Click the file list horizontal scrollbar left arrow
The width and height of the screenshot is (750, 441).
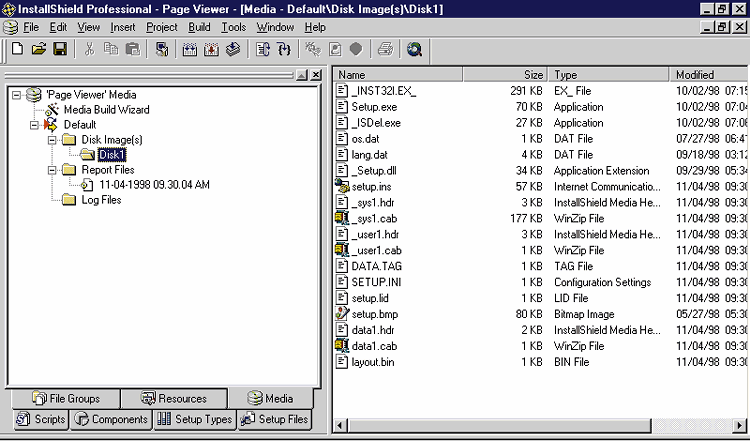point(341,425)
